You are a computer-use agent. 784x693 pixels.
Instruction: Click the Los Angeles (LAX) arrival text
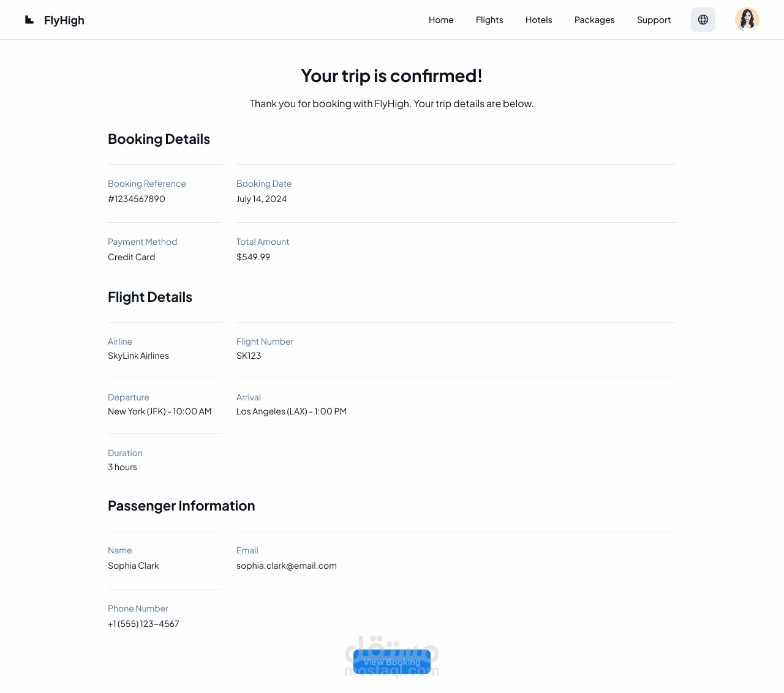(x=272, y=411)
